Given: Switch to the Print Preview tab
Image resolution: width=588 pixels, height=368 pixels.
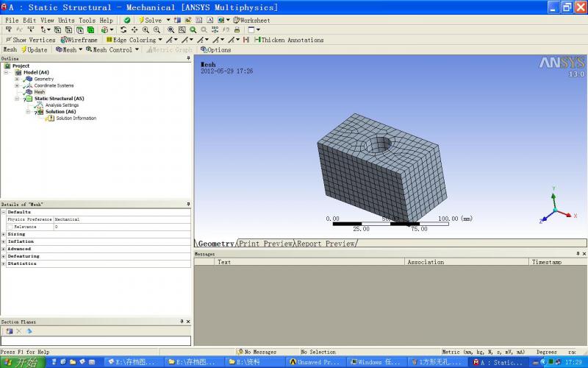Looking at the screenshot, I should 266,244.
